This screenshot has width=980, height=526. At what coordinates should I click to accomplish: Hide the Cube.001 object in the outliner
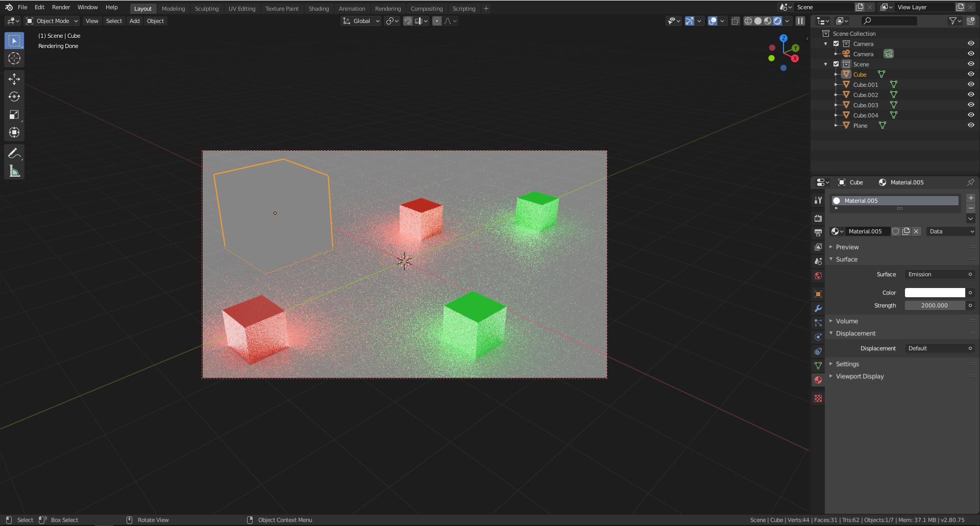point(971,84)
